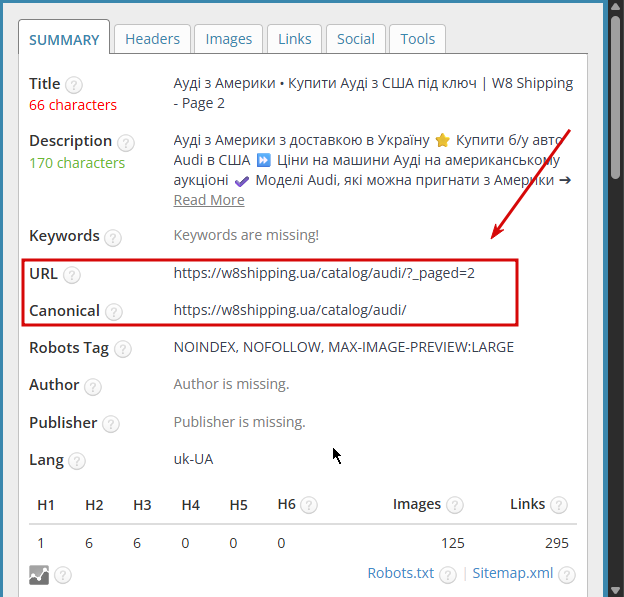Click the scrollbar down arrow
Image resolution: width=624 pixels, height=597 pixels.
tap(616, 589)
